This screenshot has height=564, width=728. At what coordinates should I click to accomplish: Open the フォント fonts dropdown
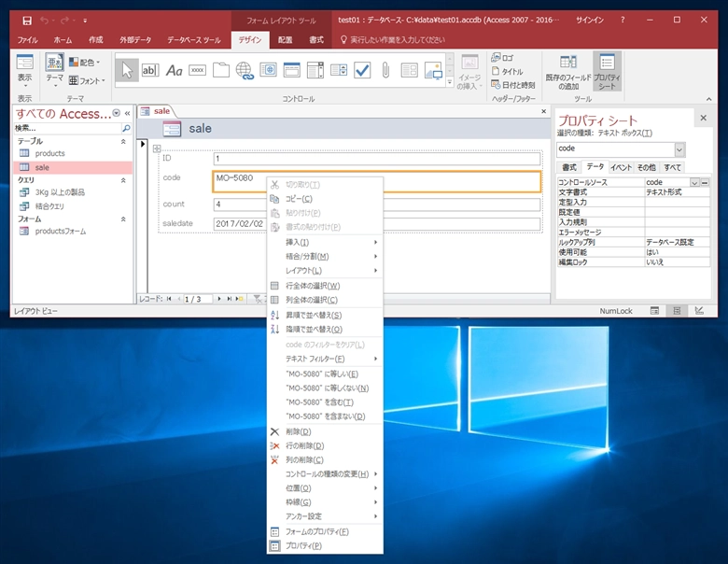87,80
